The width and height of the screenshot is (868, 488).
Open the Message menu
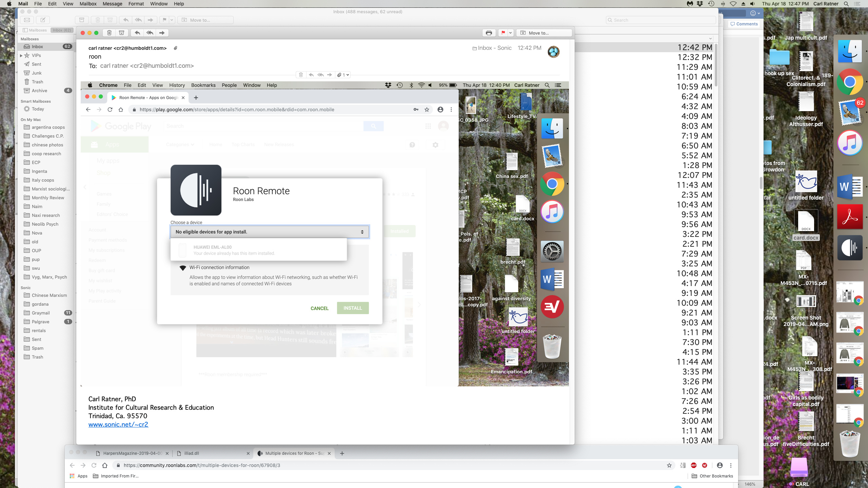click(112, 4)
